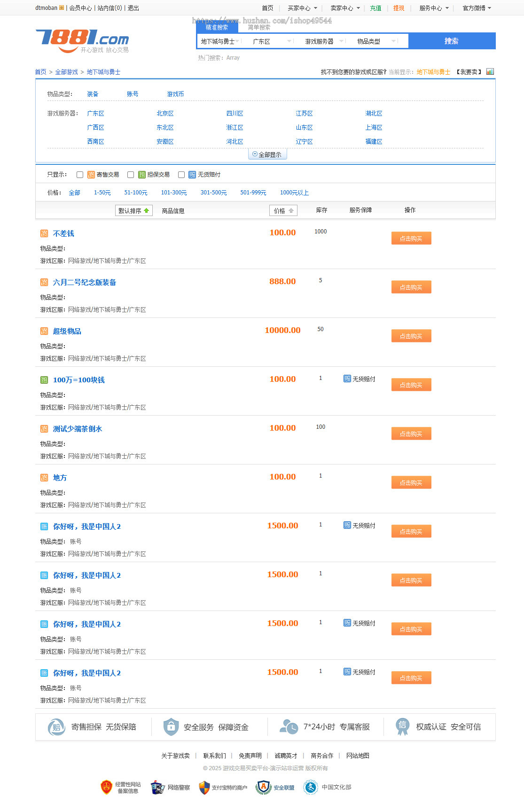Click the 无货赔付 filter icon
Viewport: 524px width, 812px height.
point(192,175)
